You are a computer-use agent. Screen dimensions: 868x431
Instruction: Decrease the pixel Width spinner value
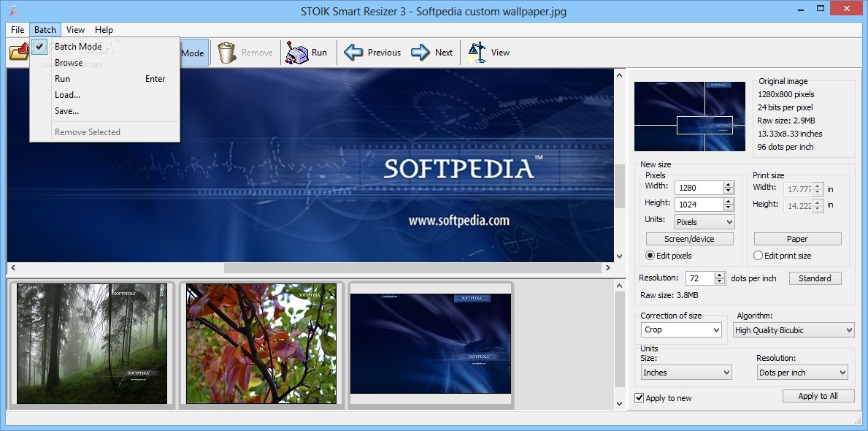coord(729,191)
